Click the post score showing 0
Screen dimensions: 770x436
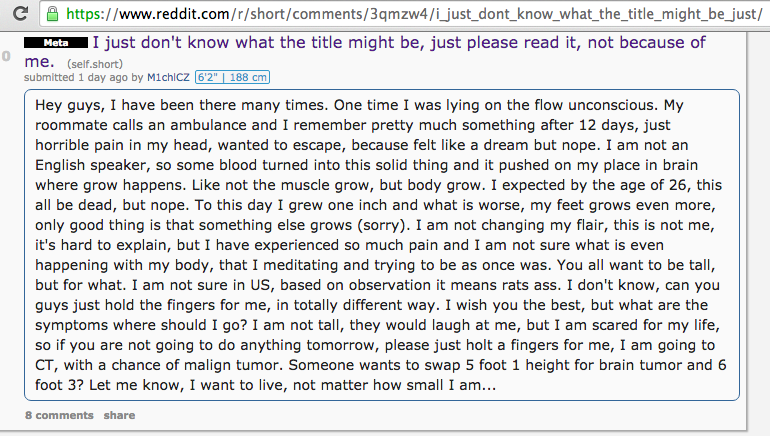point(6,56)
